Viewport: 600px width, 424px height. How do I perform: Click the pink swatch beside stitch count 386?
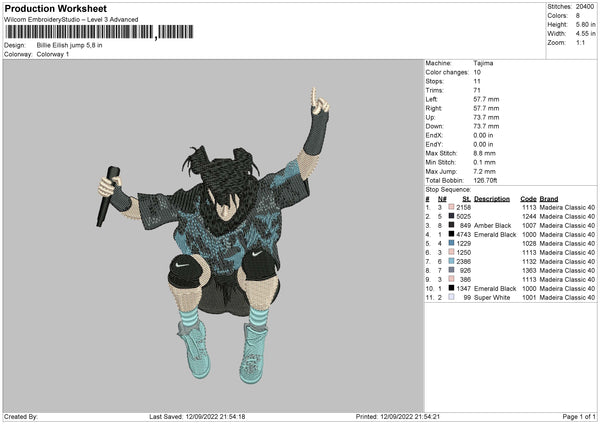[x=451, y=279]
